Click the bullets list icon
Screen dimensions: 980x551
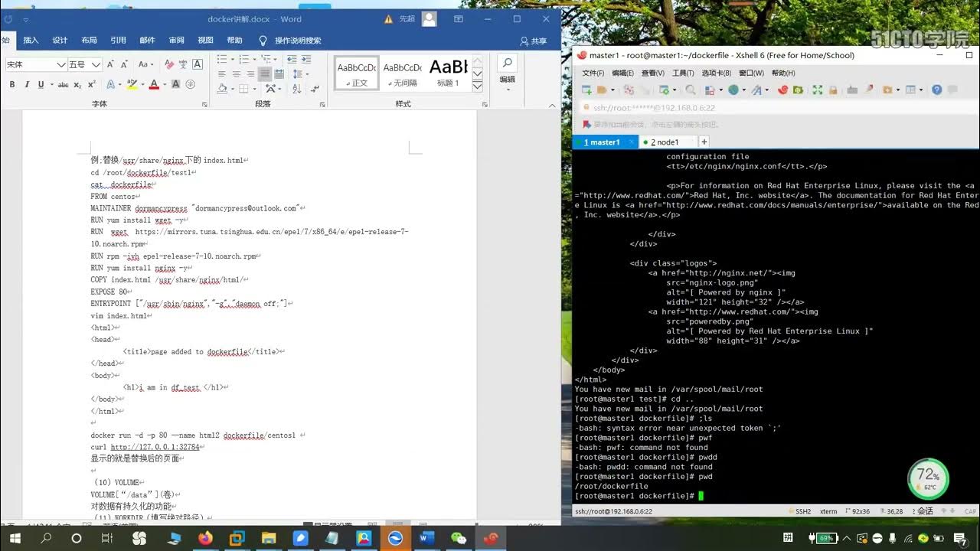click(x=222, y=59)
